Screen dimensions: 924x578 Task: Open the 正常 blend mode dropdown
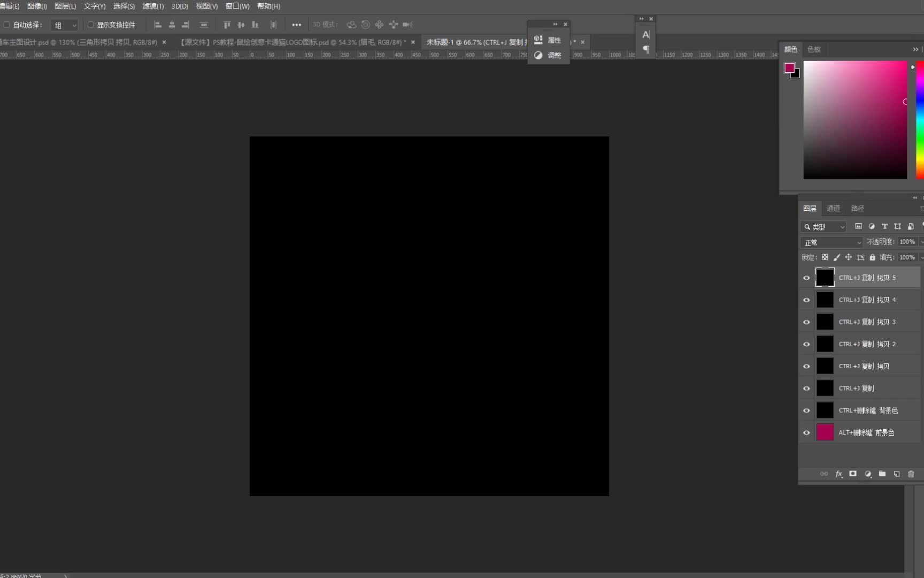click(832, 242)
